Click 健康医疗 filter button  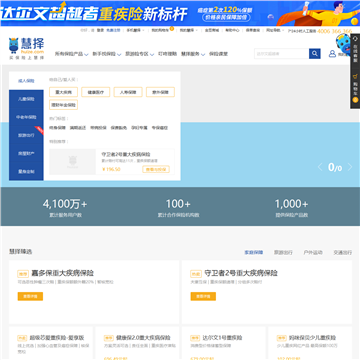[96, 92]
